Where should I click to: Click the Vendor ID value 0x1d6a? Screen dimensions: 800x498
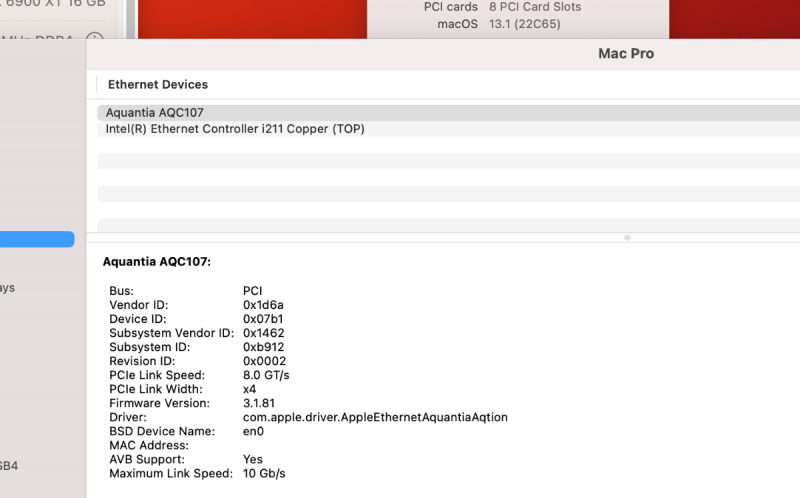tap(263, 305)
